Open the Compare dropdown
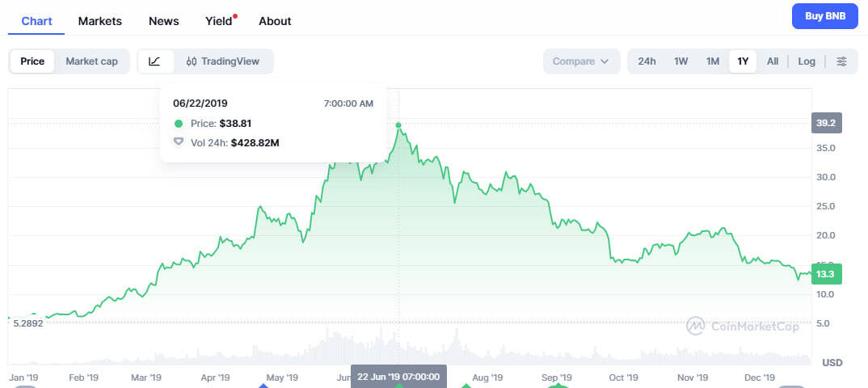The height and width of the screenshot is (388, 868). pos(581,61)
